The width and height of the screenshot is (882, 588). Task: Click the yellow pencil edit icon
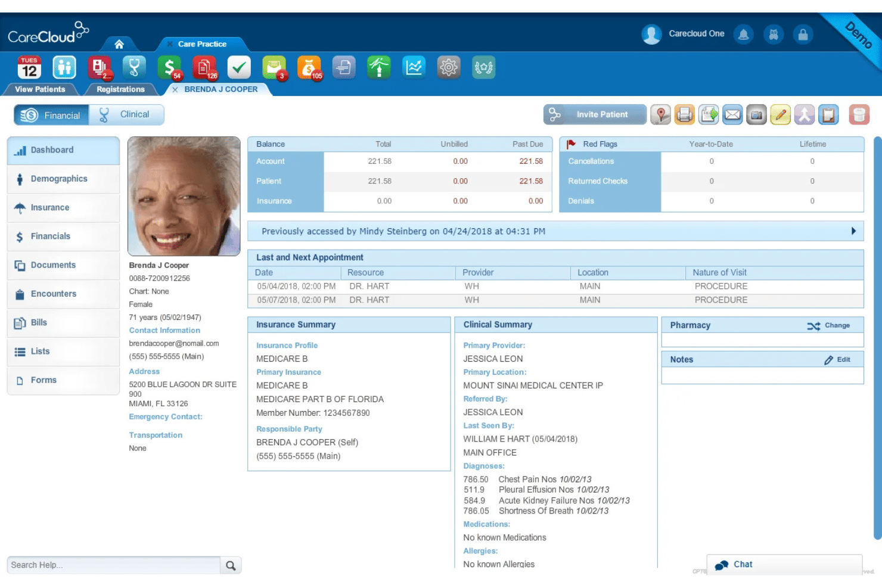(x=780, y=114)
